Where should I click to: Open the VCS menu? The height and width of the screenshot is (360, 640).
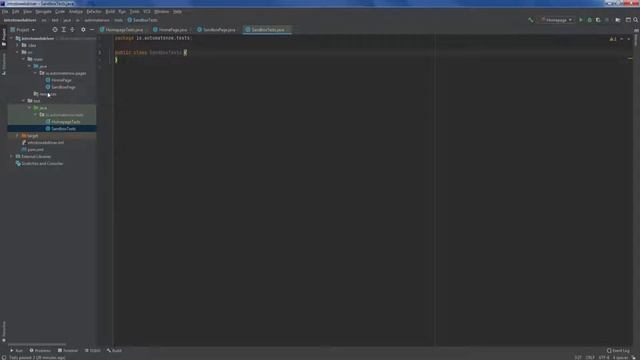[x=147, y=11]
